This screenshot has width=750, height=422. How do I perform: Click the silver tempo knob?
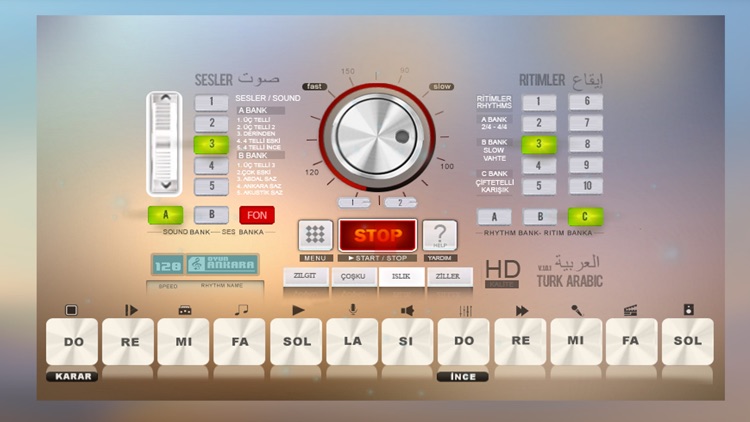pos(376,134)
